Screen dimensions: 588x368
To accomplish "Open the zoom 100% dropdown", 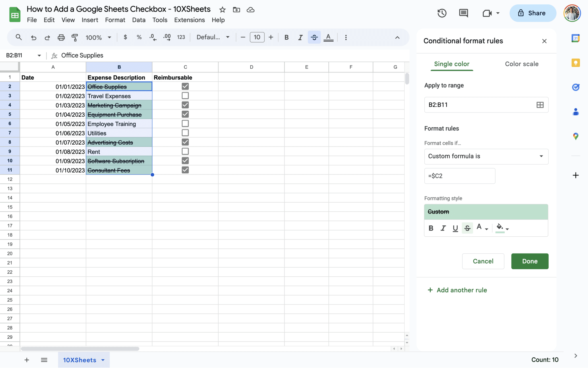I will point(98,37).
